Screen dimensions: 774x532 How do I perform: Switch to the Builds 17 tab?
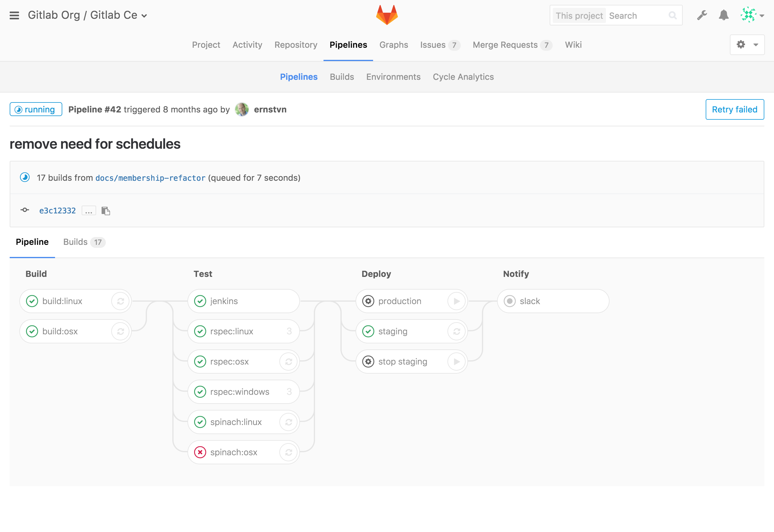(x=82, y=242)
